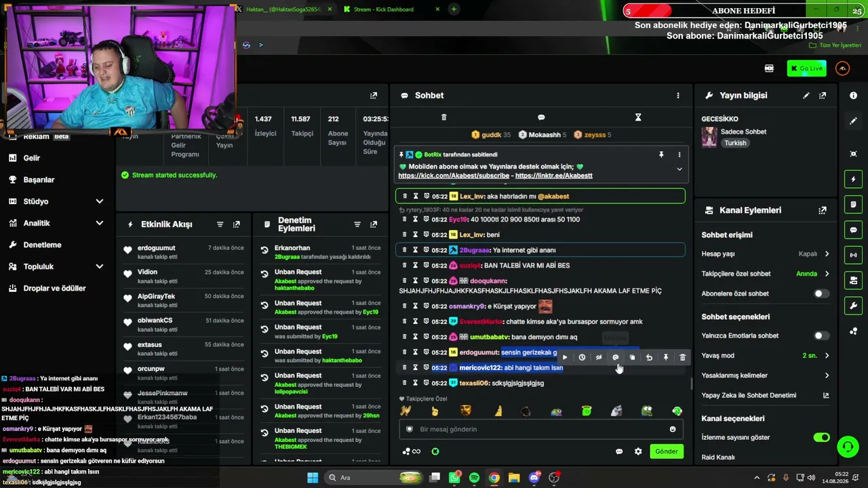
Task: Timeout osmankry9 using the hourglass icon
Action: coord(416,306)
